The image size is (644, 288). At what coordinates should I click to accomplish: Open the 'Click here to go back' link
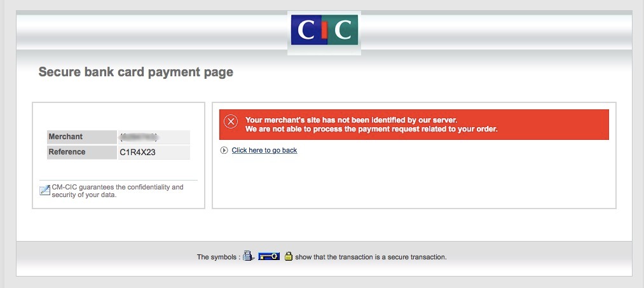coord(264,151)
